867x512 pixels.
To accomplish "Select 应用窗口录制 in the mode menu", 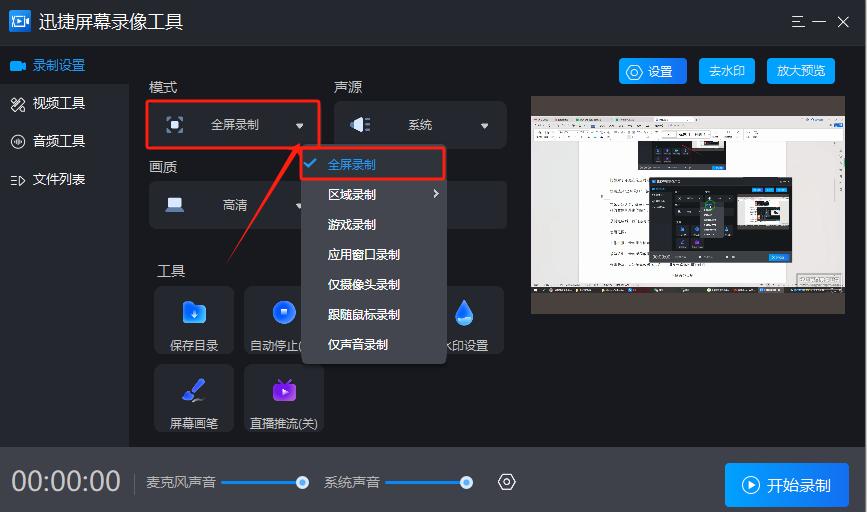I will (x=374, y=254).
